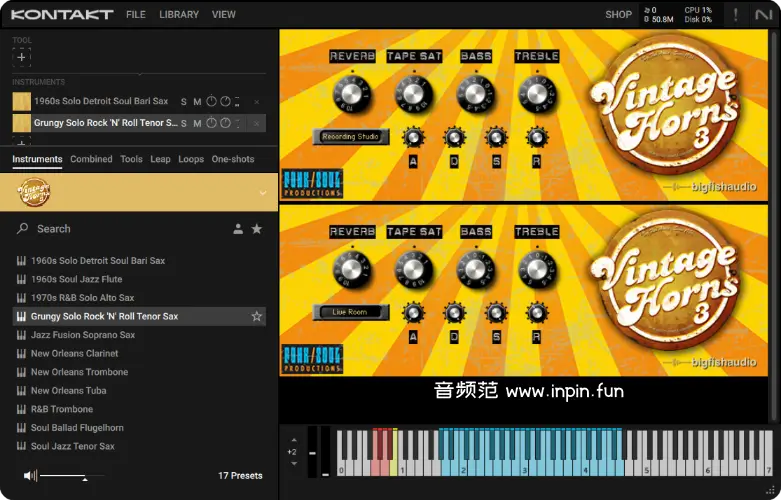Open the VIEW menu

tap(224, 14)
